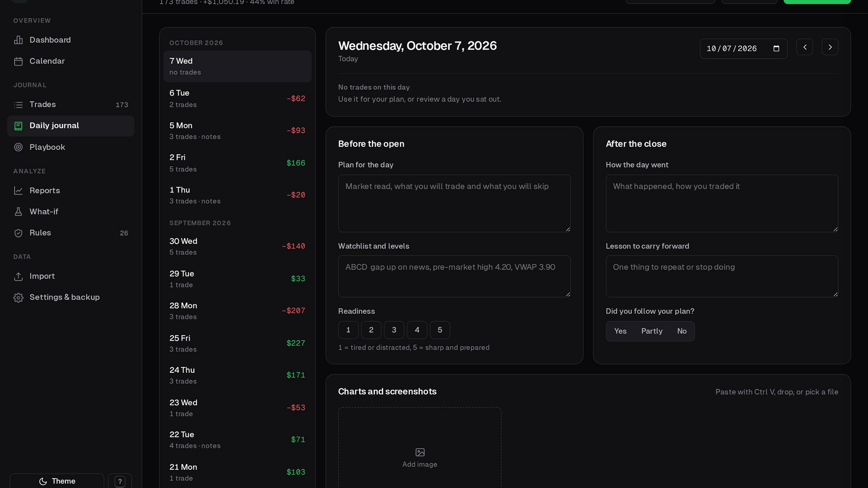
Task: Click the Lesson to carry forward textarea
Action: 722,277
